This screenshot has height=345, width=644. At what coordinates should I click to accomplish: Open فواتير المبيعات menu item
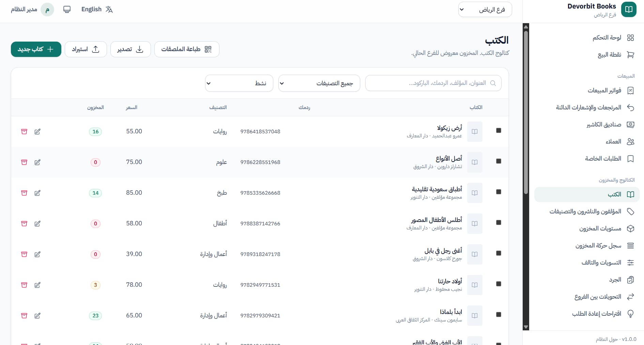587,90
